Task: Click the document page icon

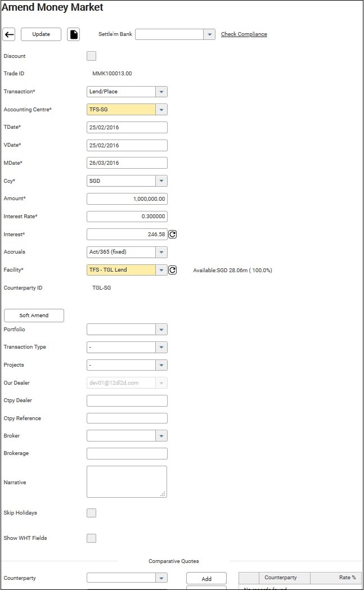Action: pyautogui.click(x=74, y=34)
